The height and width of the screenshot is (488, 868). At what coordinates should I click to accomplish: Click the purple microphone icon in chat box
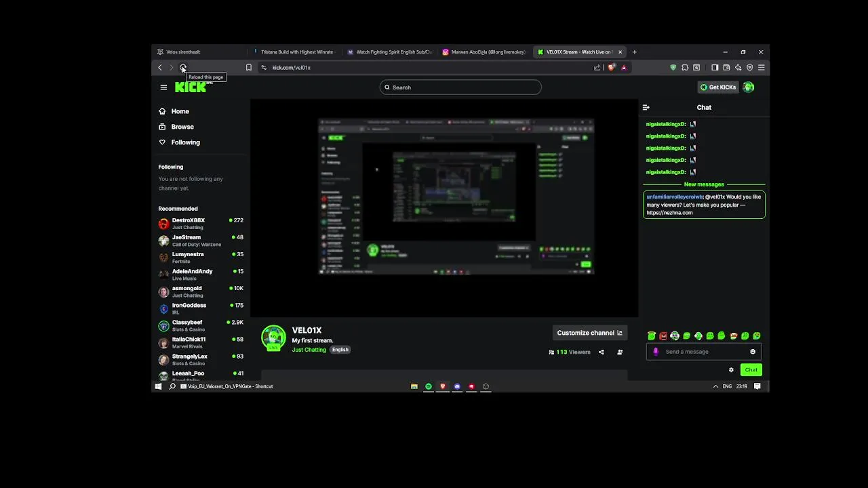(656, 352)
